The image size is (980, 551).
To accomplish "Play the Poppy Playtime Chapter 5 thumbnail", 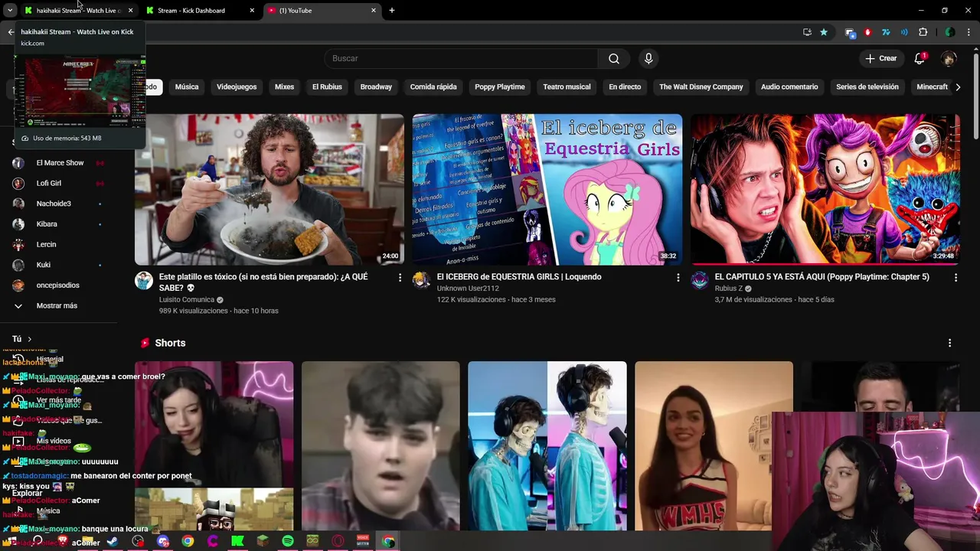I will [x=825, y=190].
